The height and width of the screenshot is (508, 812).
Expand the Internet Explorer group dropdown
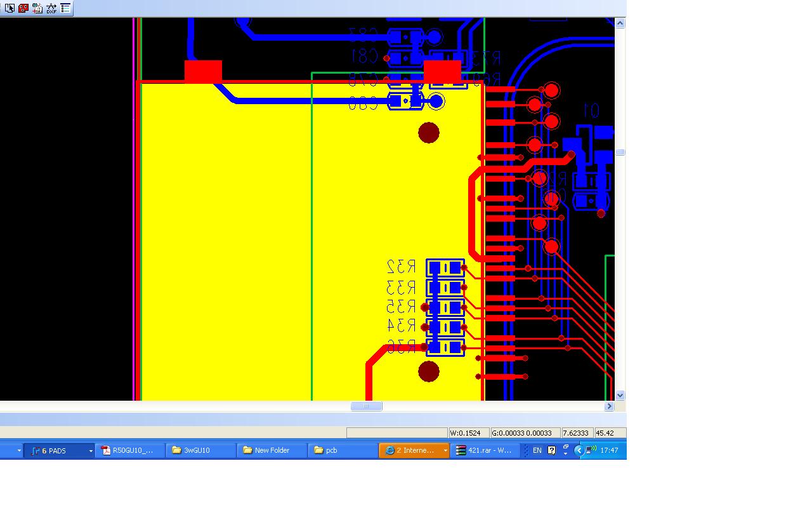coord(445,451)
